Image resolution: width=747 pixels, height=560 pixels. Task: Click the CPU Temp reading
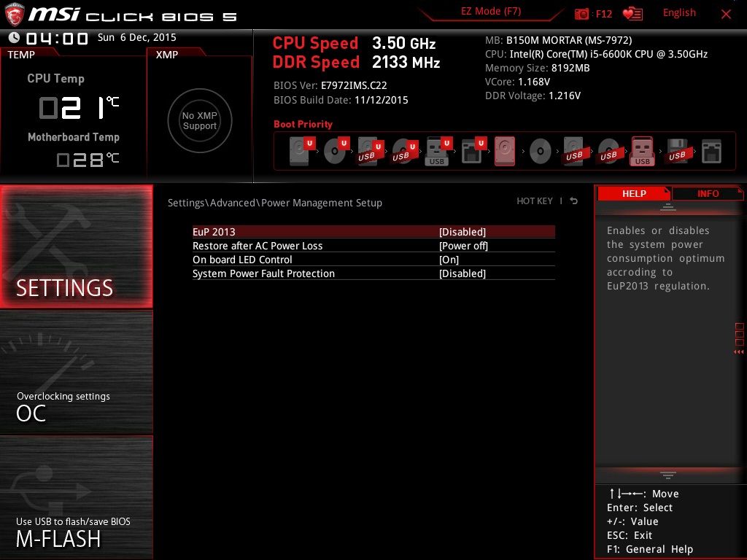pos(79,107)
